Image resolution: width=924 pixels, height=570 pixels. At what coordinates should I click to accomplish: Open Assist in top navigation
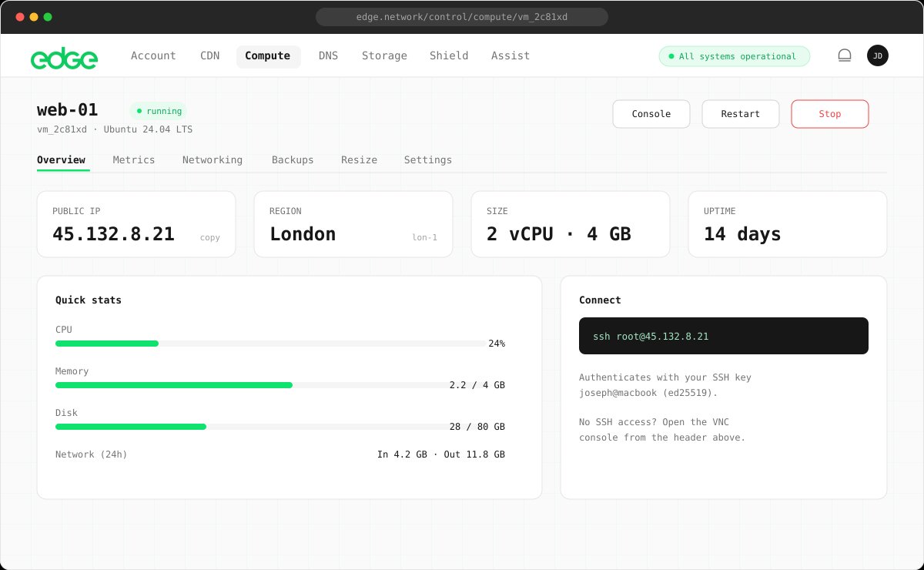511,56
